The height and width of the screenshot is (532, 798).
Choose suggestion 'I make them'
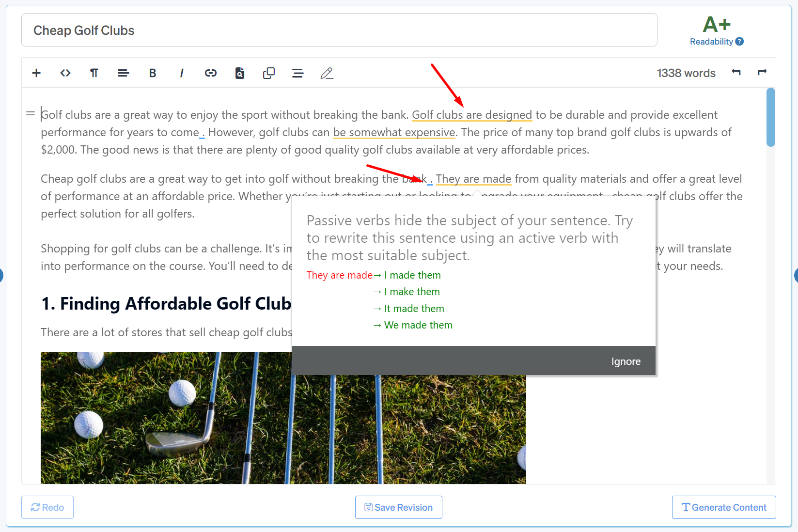412,292
